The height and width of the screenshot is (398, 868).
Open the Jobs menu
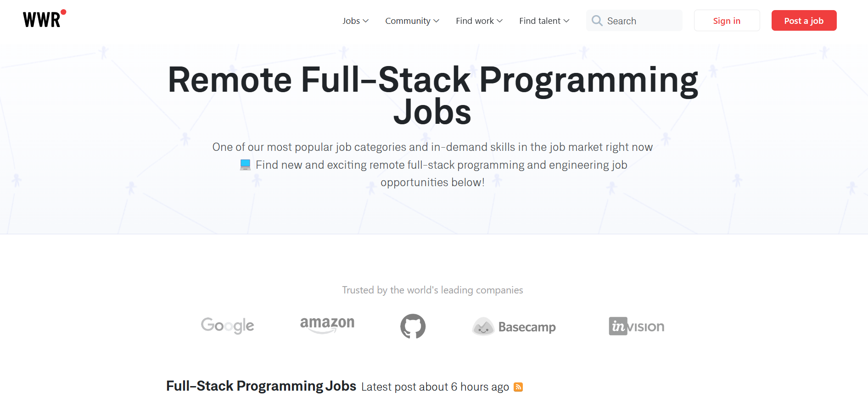tap(356, 21)
